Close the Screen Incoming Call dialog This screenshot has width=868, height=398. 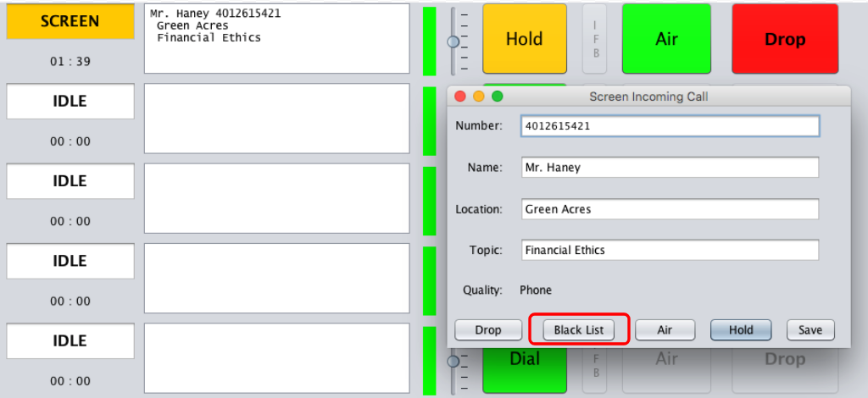click(460, 97)
